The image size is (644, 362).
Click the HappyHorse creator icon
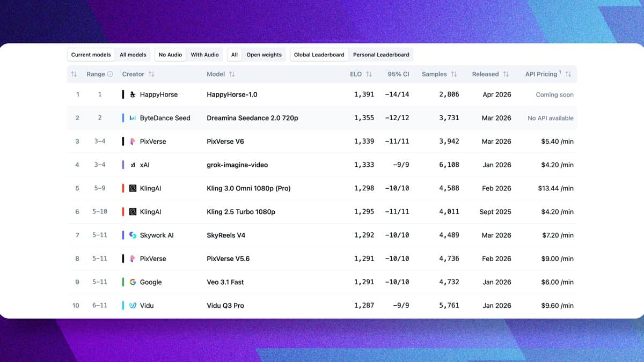click(133, 94)
